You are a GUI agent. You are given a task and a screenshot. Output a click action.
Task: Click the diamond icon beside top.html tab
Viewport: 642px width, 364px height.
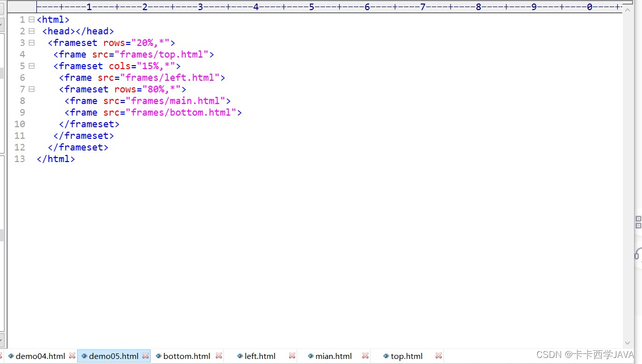(x=386, y=356)
